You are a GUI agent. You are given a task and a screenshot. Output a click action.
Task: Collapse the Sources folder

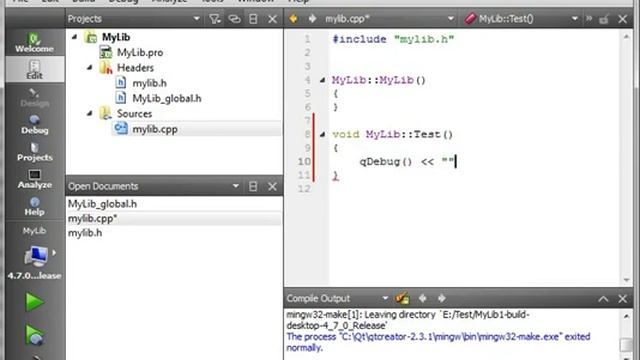(90, 113)
